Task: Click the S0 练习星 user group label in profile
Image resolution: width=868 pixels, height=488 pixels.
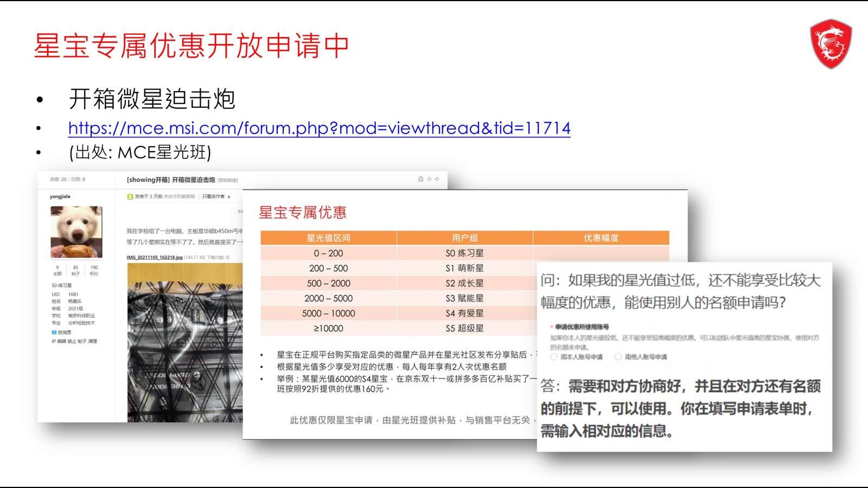Action: pos(62,285)
